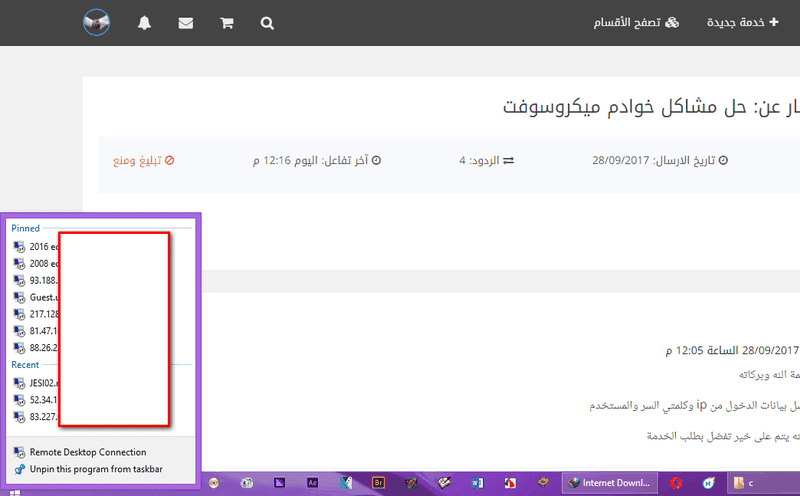Open the notifications bell icon
Image resolution: width=800 pixels, height=496 pixels.
click(x=145, y=23)
